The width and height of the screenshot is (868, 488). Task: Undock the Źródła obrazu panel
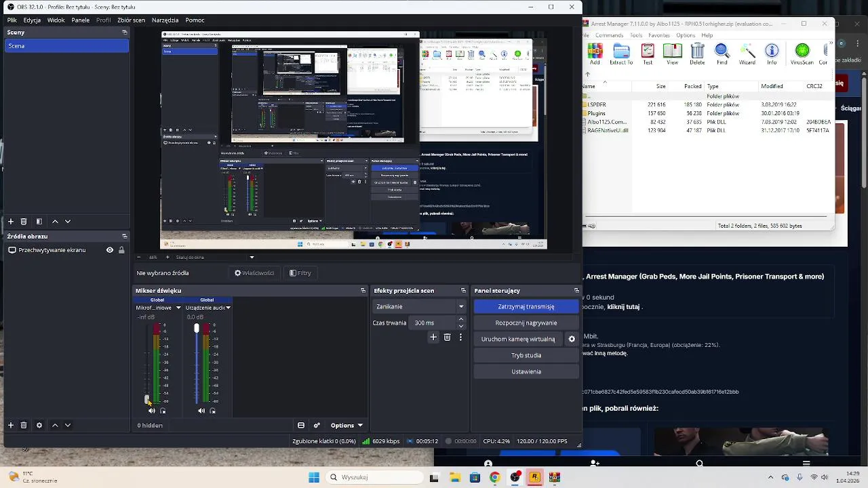coord(124,237)
